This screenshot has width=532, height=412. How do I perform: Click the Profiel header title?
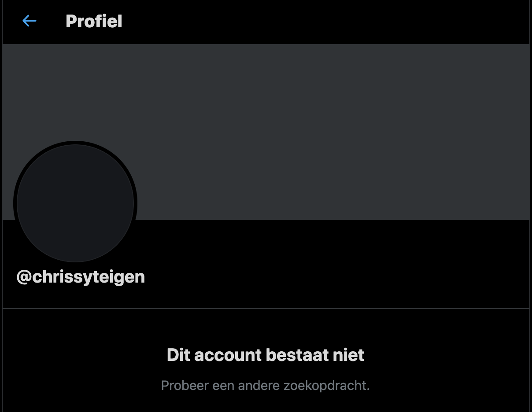94,21
